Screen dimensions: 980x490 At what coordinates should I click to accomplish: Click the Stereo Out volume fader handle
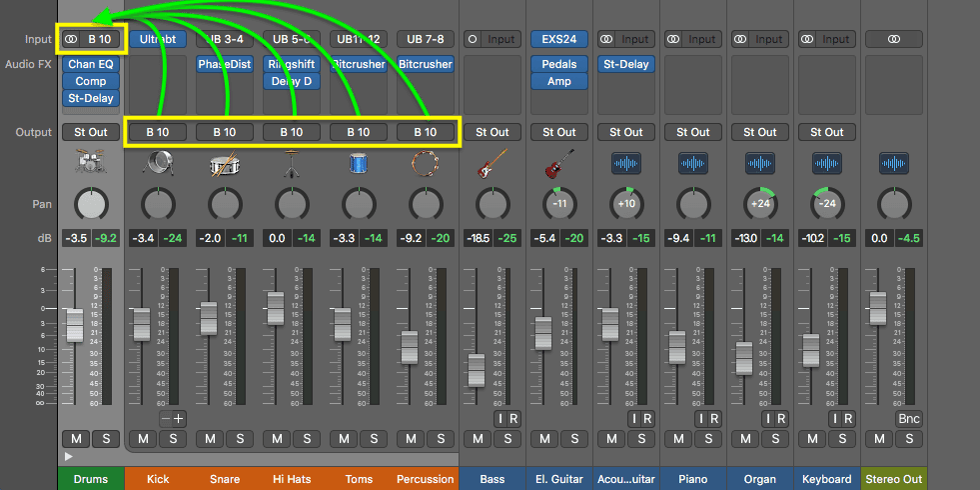tap(878, 309)
